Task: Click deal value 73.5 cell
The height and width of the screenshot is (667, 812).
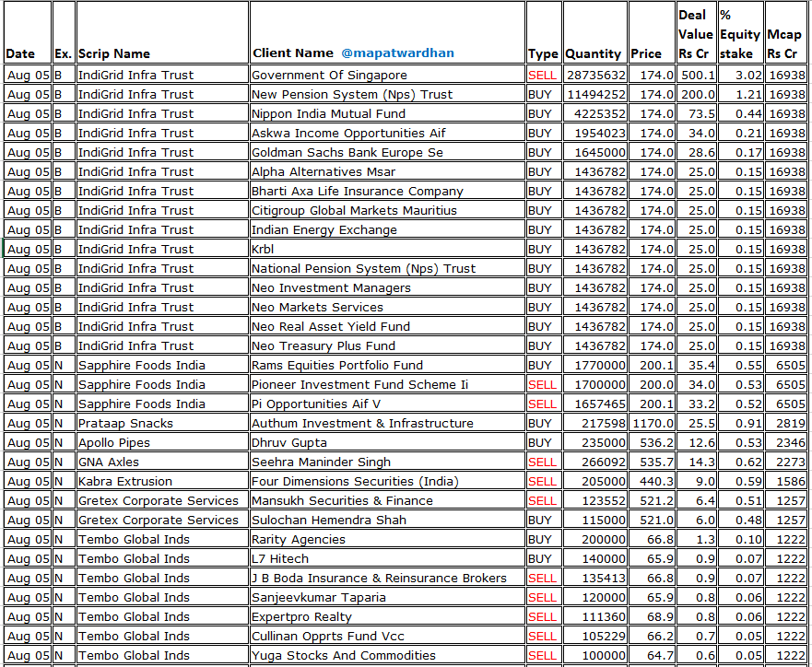Action: point(697,114)
